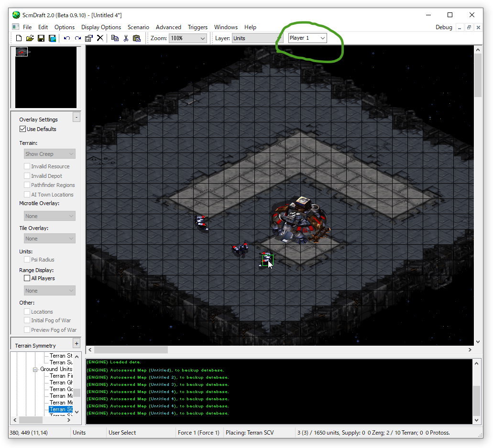Image resolution: width=493 pixels, height=448 pixels.
Task: Cut the selection with scissors icon
Action: [x=126, y=38]
